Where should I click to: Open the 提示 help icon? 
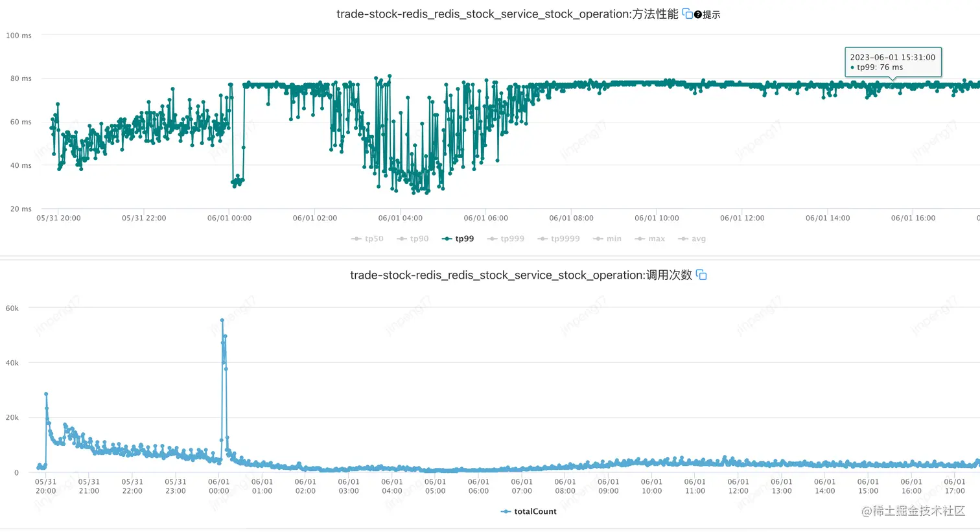coord(698,14)
